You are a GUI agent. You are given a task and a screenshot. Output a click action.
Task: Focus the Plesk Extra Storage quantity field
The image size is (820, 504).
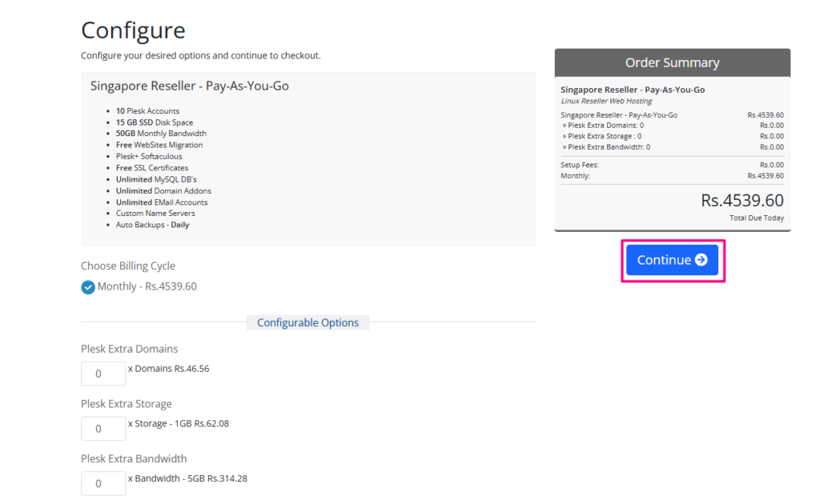click(103, 428)
